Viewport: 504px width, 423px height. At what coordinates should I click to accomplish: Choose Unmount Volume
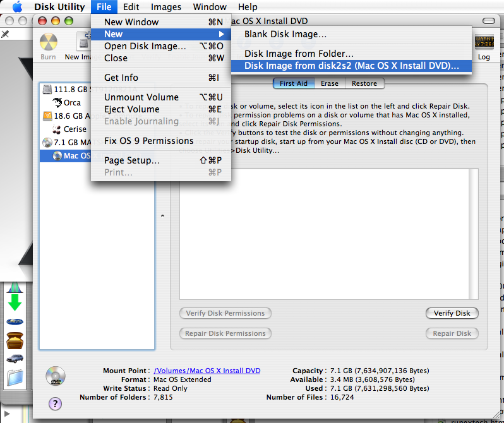click(x=161, y=97)
